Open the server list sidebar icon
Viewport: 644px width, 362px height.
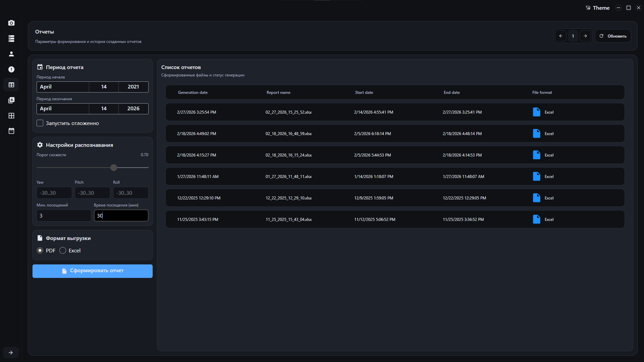click(11, 39)
